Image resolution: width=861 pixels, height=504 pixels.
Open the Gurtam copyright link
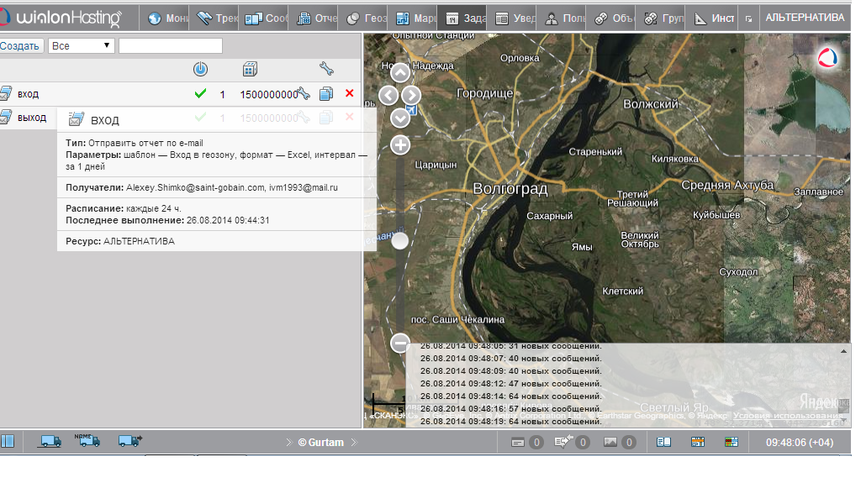[320, 442]
